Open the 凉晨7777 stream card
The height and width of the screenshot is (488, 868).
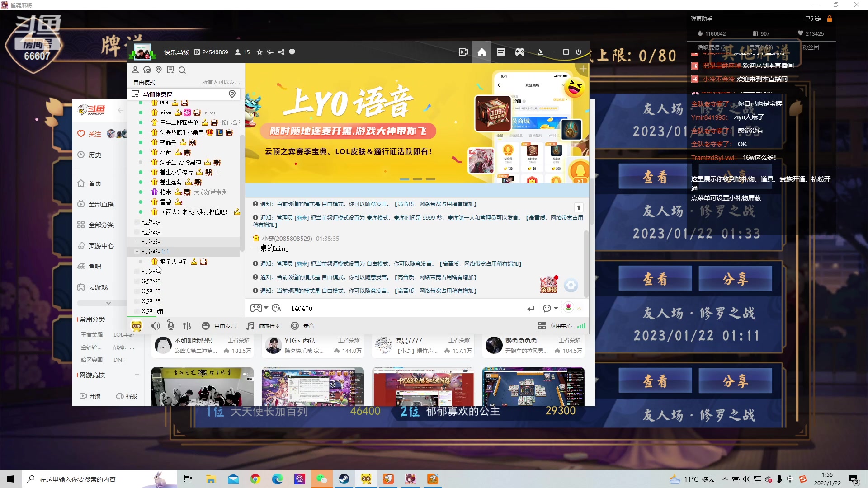[423, 345]
